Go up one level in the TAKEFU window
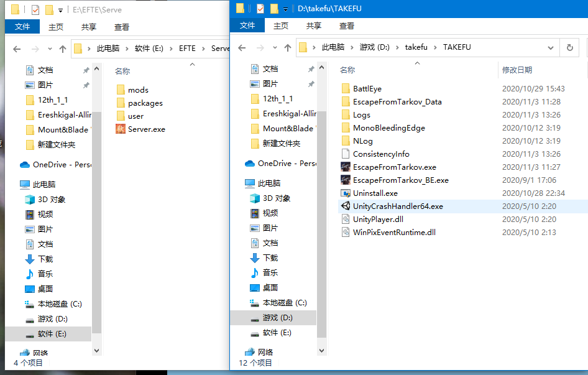The height and width of the screenshot is (375, 588). [x=288, y=48]
